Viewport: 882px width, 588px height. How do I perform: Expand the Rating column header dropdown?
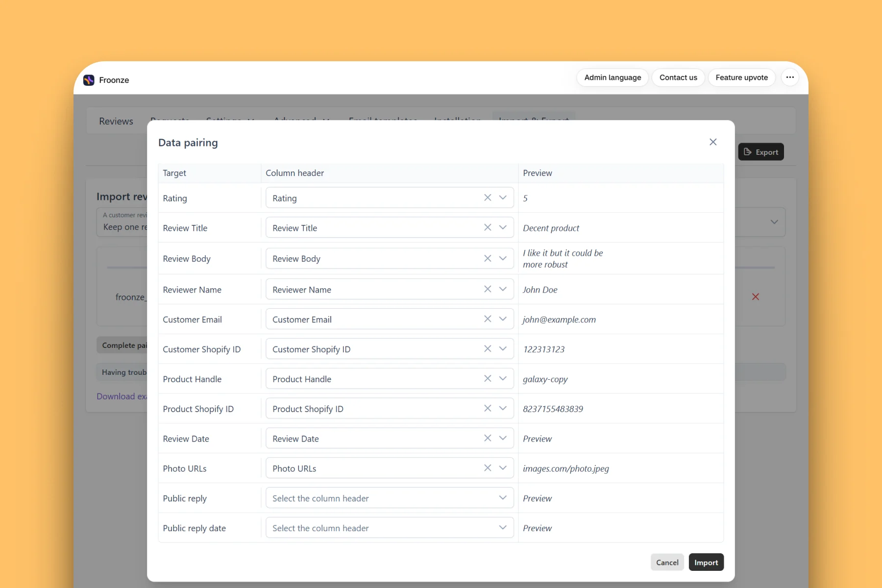click(x=503, y=197)
